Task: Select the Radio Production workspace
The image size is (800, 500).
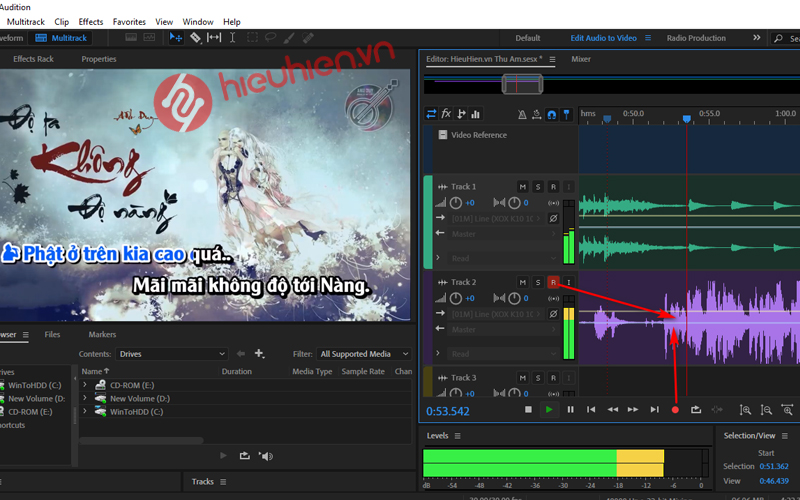Action: [x=696, y=38]
